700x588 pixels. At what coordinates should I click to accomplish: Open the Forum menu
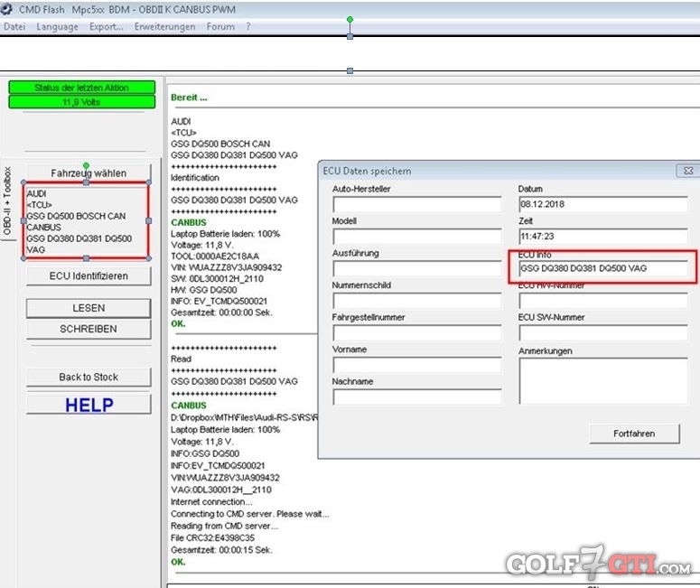click(x=220, y=27)
